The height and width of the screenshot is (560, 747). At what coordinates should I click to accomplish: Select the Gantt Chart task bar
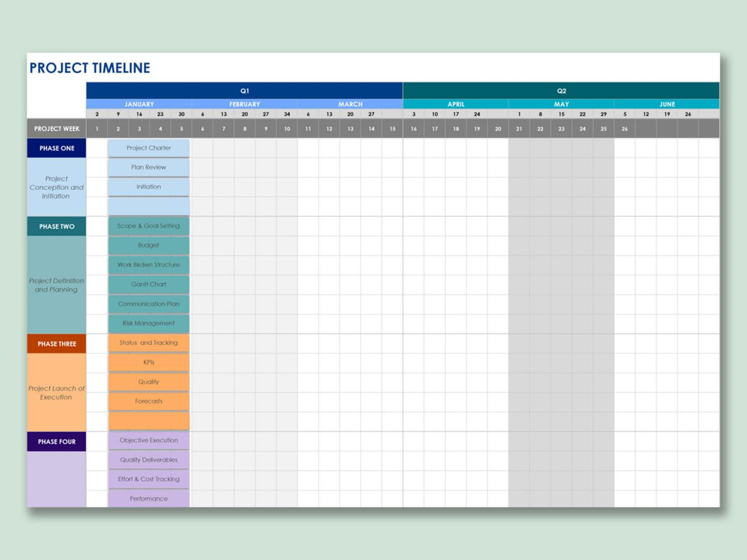149,284
